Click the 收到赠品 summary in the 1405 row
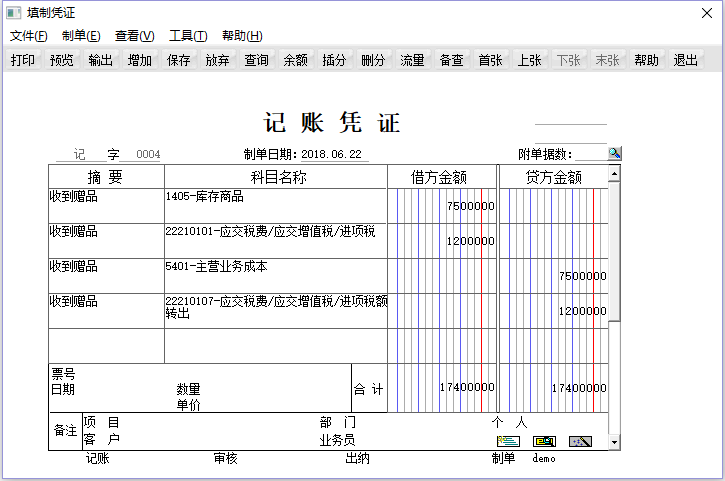 [106, 206]
